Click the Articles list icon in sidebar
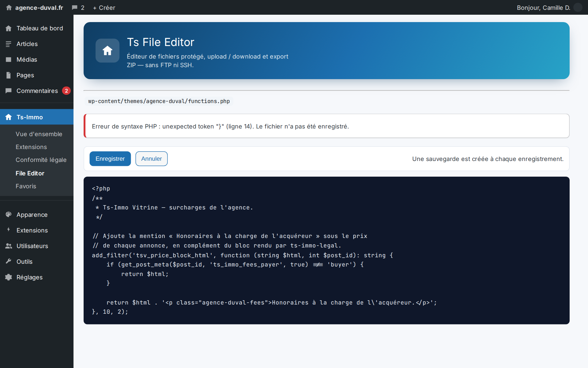The width and height of the screenshot is (588, 368). coord(9,44)
